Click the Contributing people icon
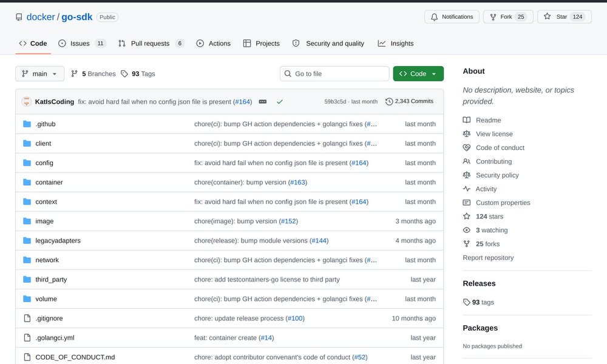 click(x=466, y=161)
